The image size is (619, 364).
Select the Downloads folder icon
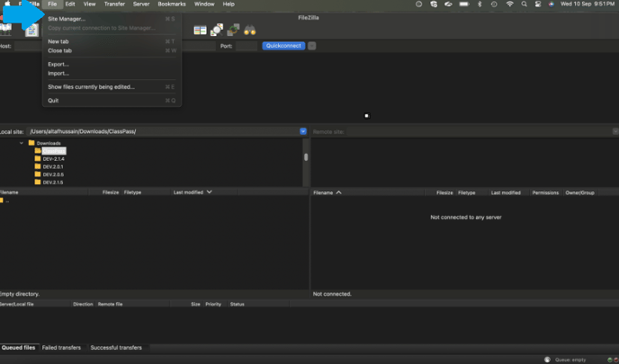31,143
